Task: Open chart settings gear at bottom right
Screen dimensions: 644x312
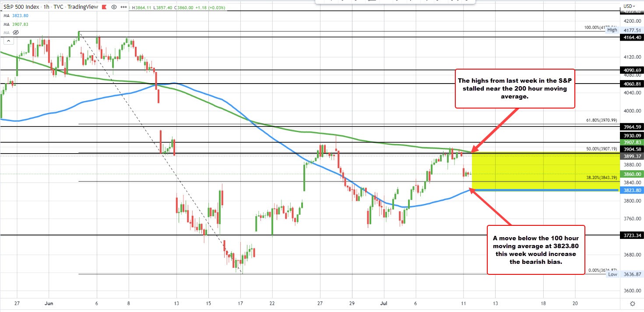Action: click(x=632, y=303)
